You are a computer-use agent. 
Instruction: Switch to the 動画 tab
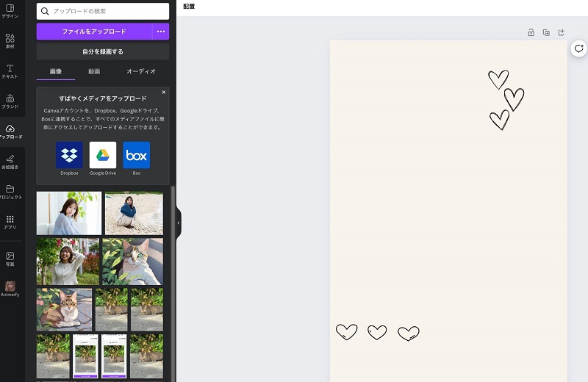94,71
